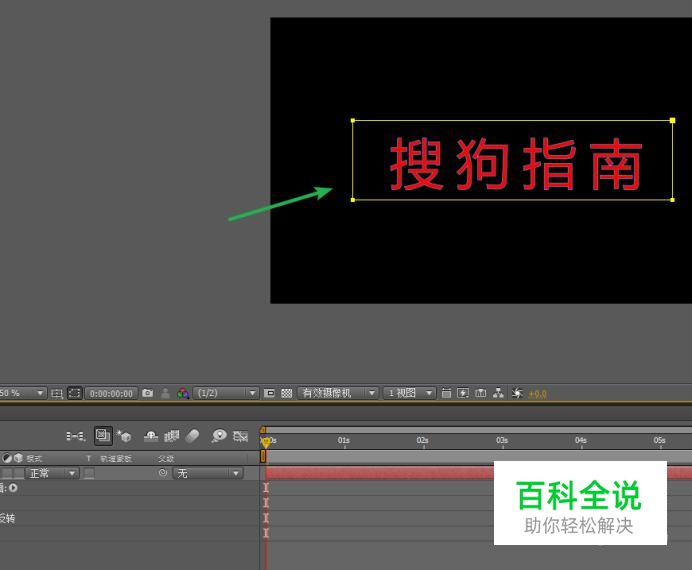Viewport: 692px width, 570px height.
Task: Click the +0.0 exposure value
Action: [x=538, y=394]
